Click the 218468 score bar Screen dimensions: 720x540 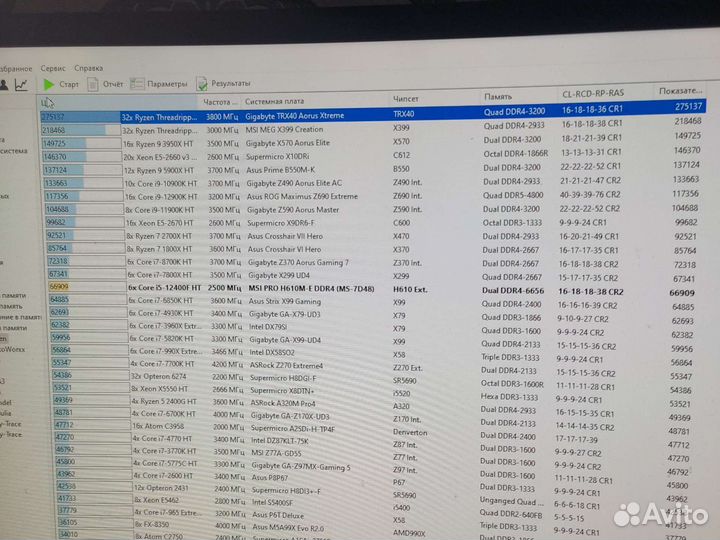click(x=81, y=130)
